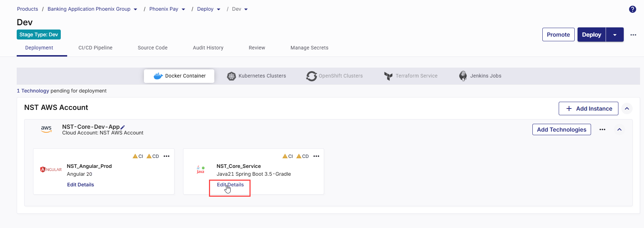644x228 pixels.
Task: Click the pencil icon beside NST-Core-Dev-App
Action: tap(123, 127)
